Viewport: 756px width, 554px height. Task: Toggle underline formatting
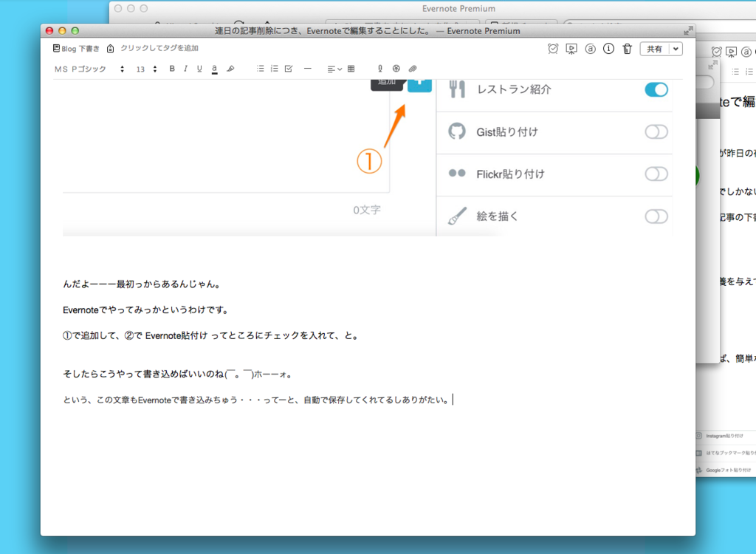(x=199, y=69)
